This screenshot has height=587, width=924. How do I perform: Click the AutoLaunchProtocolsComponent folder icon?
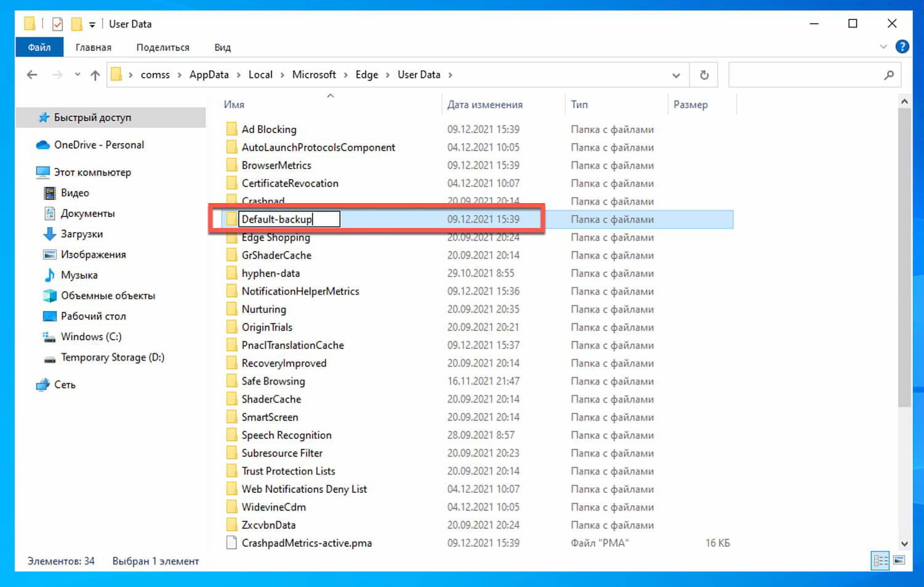[x=232, y=147]
